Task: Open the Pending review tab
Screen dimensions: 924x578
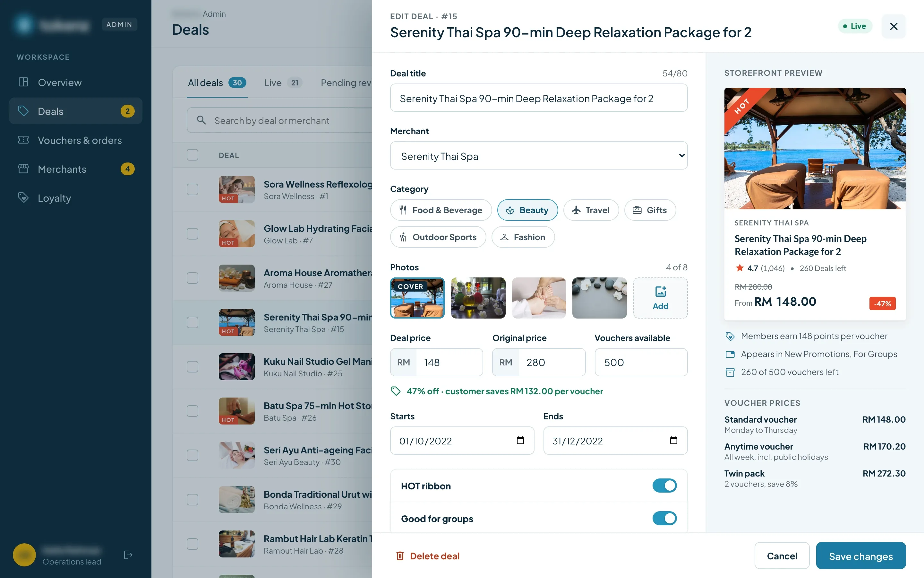Action: [x=346, y=83]
